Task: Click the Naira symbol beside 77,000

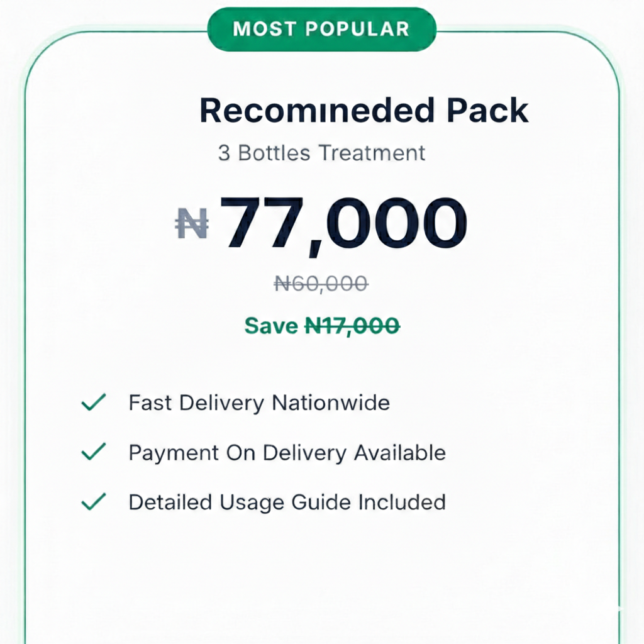Action: click(x=192, y=225)
